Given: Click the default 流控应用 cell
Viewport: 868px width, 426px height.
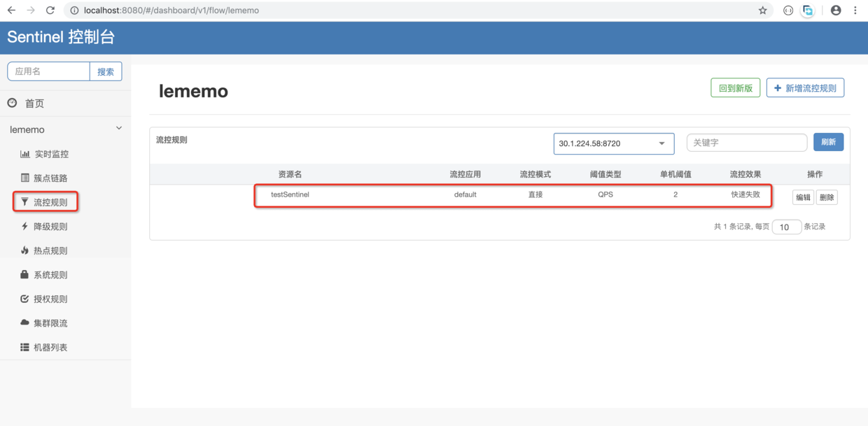Looking at the screenshot, I should pyautogui.click(x=465, y=194).
